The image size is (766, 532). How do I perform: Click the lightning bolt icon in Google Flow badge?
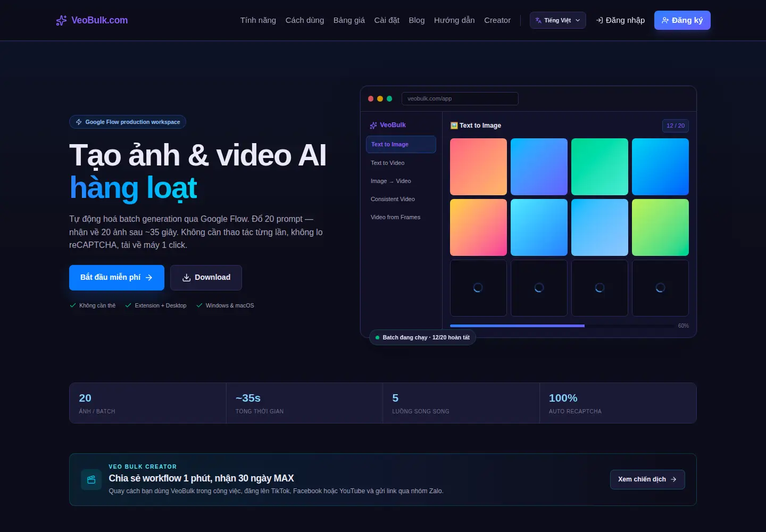pos(79,122)
